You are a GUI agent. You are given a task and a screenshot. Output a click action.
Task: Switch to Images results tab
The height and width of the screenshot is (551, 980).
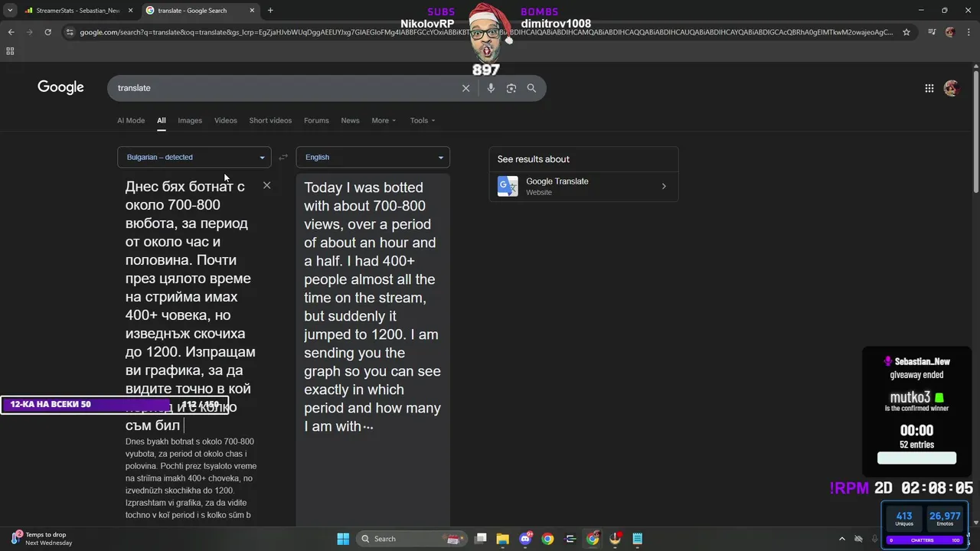(190, 120)
